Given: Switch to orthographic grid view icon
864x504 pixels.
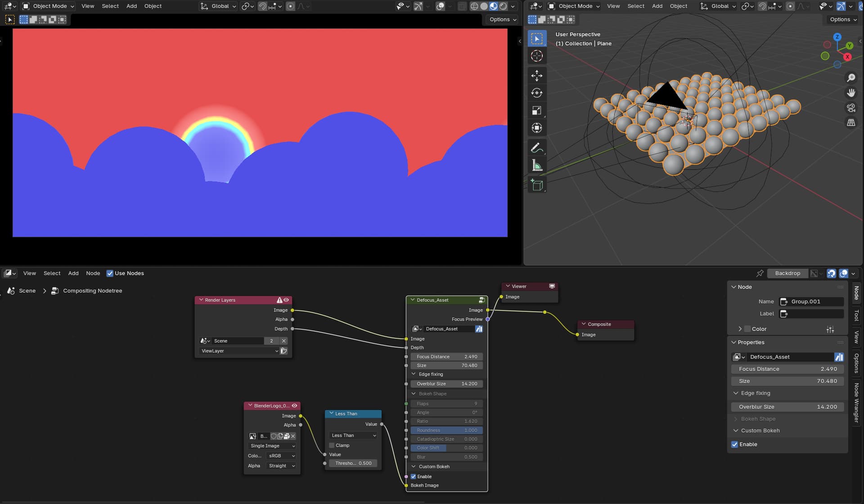Looking at the screenshot, I should [851, 122].
